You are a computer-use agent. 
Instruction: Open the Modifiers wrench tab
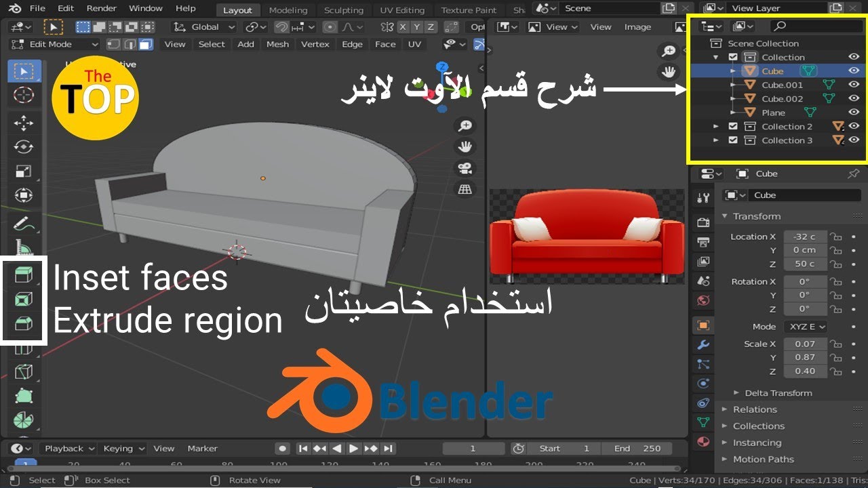pyautogui.click(x=703, y=345)
